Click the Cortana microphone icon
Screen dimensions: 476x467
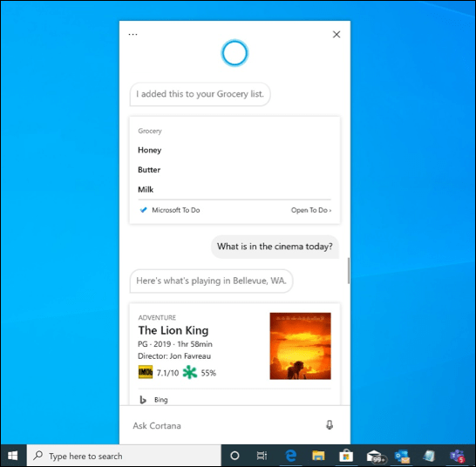point(330,425)
